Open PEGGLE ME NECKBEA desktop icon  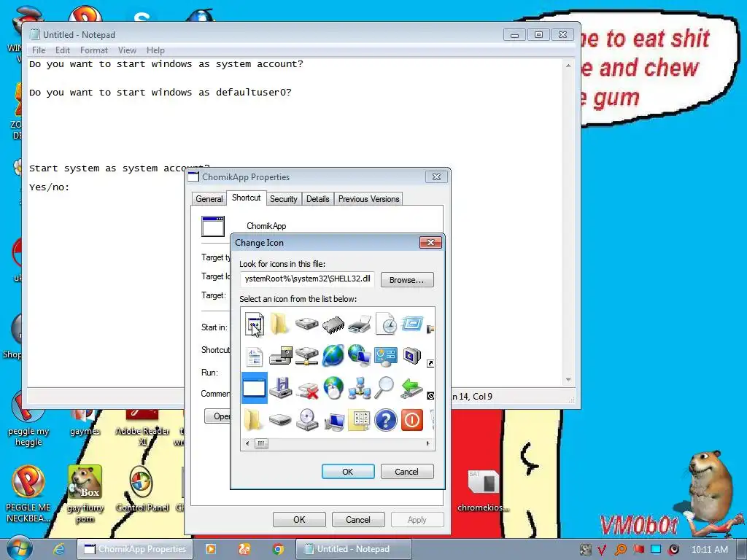click(28, 494)
